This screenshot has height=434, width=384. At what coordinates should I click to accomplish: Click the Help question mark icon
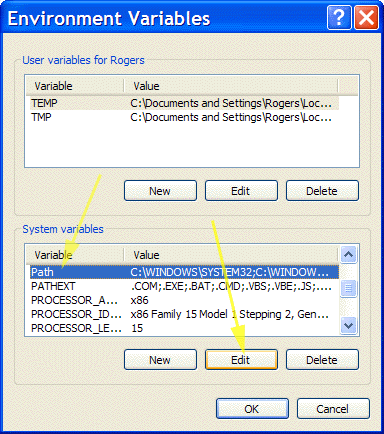tap(339, 17)
